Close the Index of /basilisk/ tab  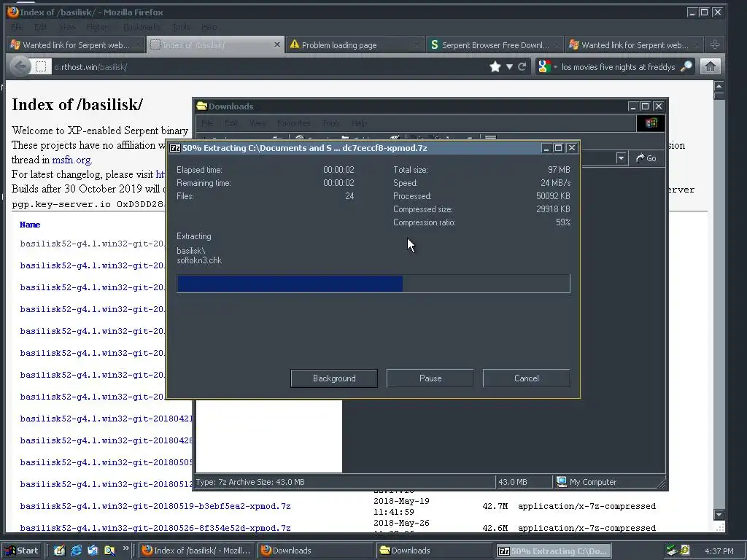276,44
